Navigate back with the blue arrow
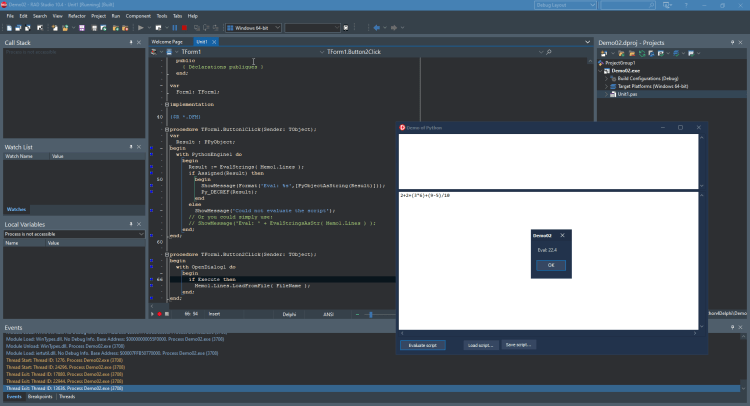This screenshot has width=750, height=406. tap(376, 28)
